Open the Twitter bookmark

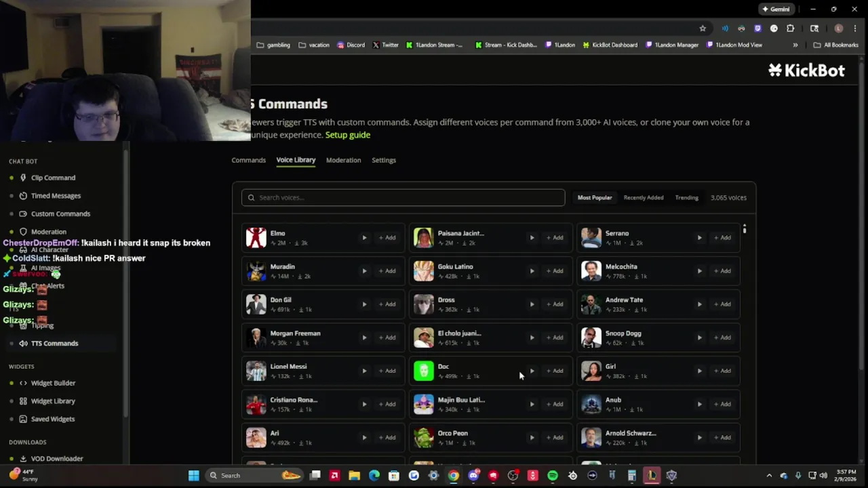386,45
